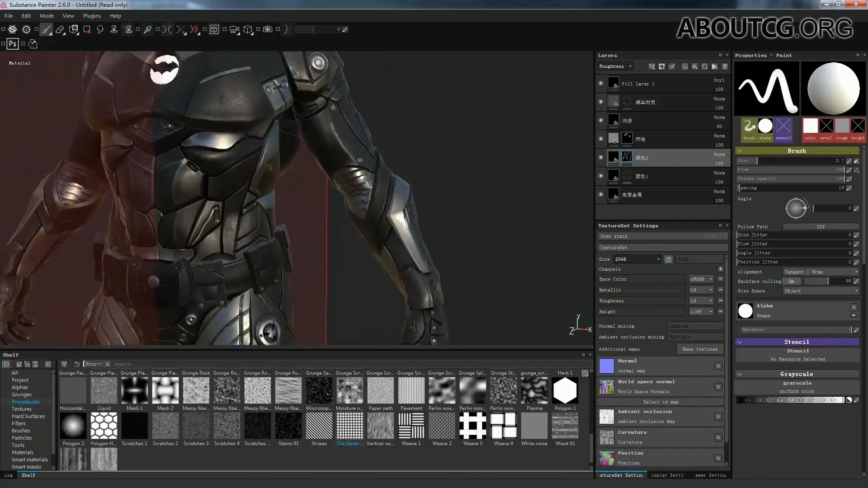Toggle Backface culling On button
868x488 pixels.
[x=792, y=281]
